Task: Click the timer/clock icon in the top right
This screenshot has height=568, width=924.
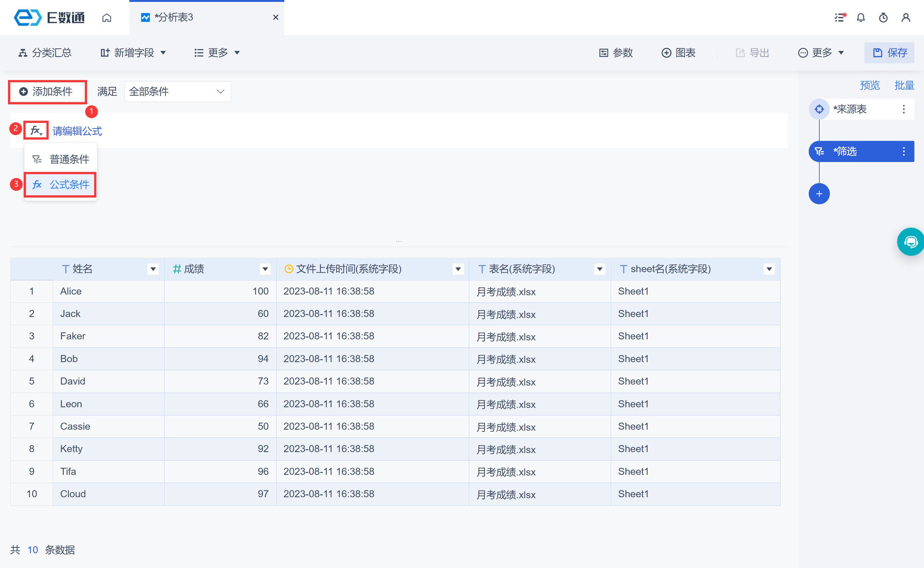Action: (883, 18)
